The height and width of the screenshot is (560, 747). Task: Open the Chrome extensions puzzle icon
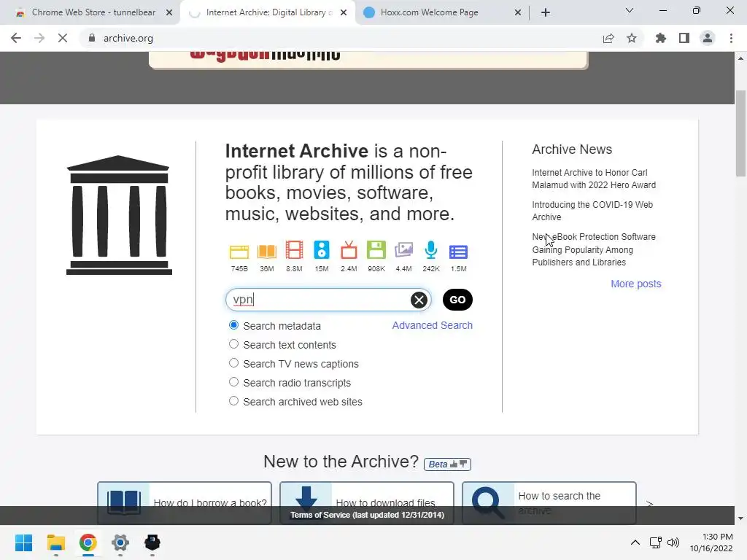point(661,38)
